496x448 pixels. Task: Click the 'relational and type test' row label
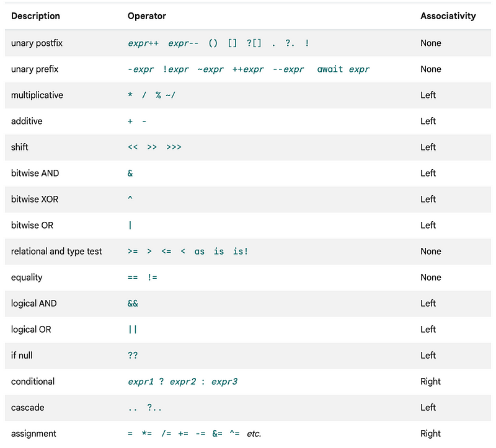[x=56, y=252]
